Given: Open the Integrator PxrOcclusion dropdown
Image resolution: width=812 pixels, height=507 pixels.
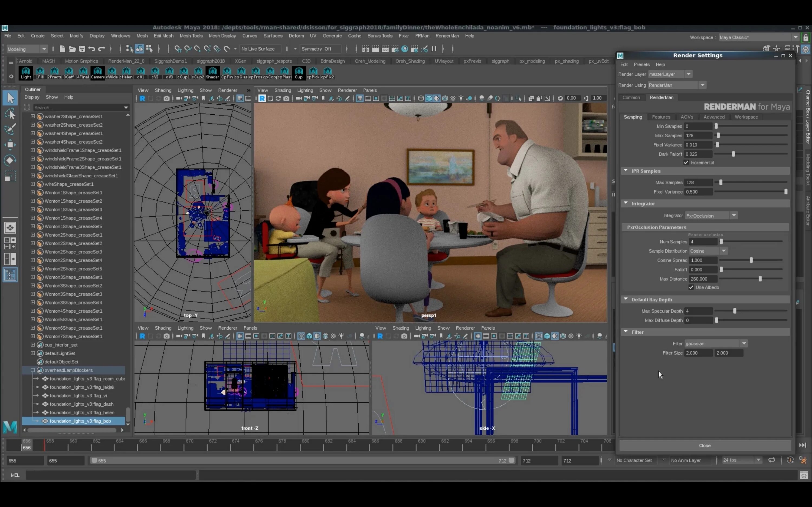Looking at the screenshot, I should [711, 216].
